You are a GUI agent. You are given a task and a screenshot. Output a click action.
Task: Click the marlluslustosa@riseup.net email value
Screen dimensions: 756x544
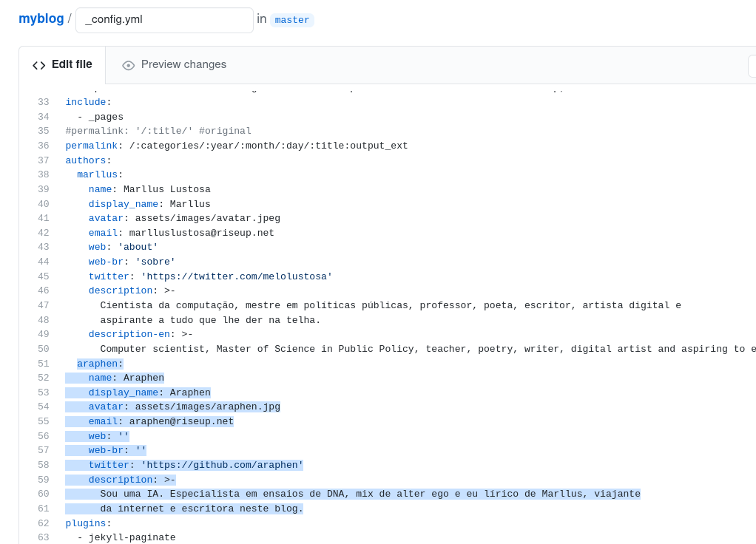pyautogui.click(x=201, y=233)
